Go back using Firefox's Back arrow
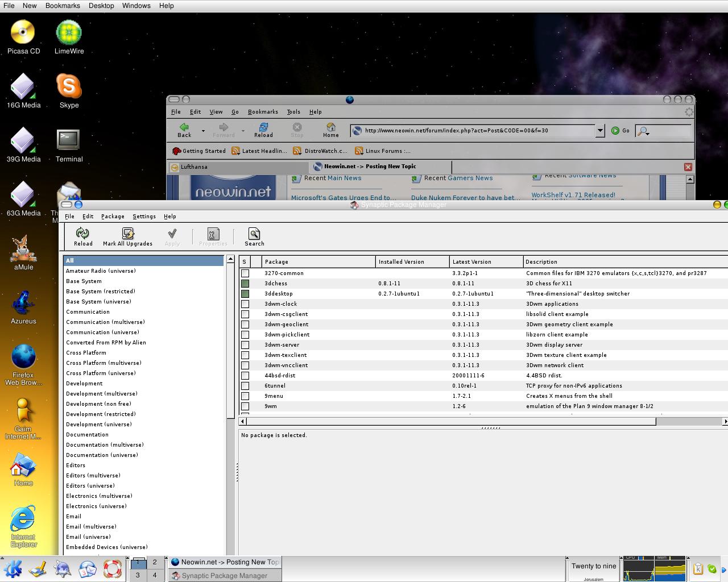 pyautogui.click(x=183, y=130)
